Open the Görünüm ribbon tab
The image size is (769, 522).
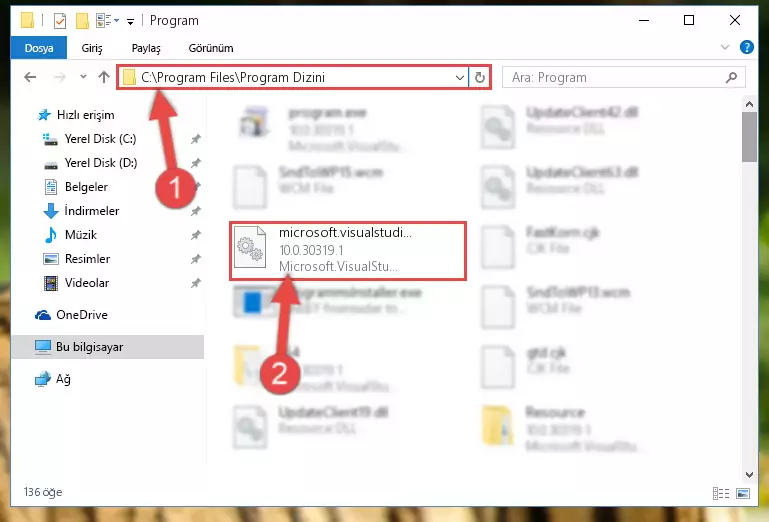click(211, 48)
